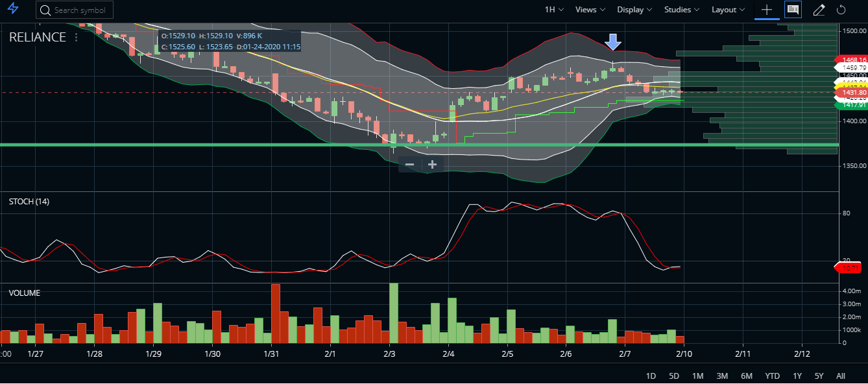Expand the Display dropdown
This screenshot has width=868, height=384.
coord(635,9)
